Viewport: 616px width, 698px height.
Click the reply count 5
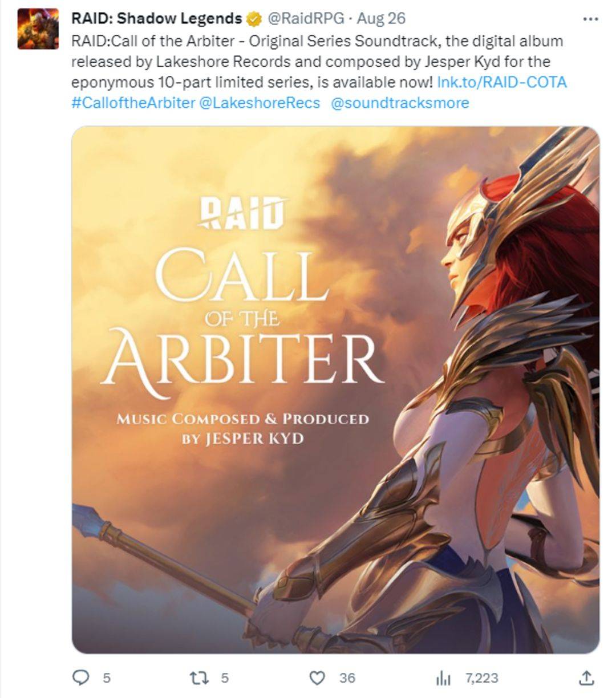click(x=107, y=678)
